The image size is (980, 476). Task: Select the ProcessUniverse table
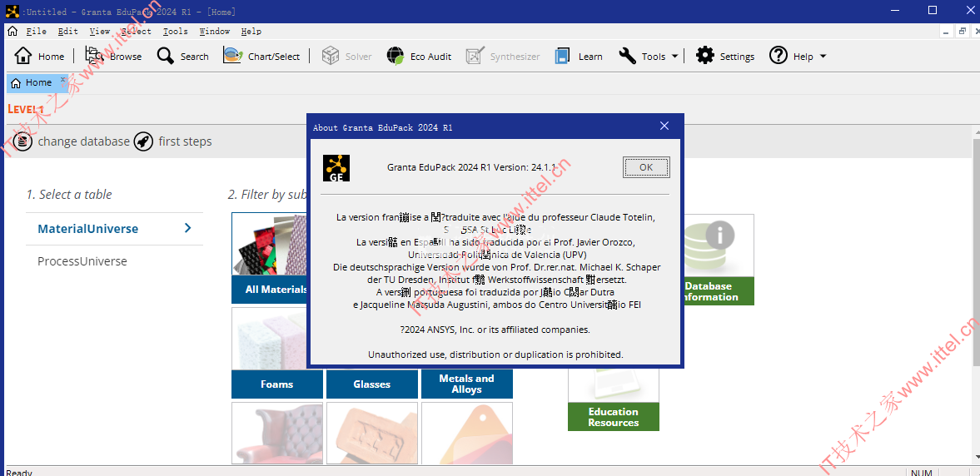82,261
